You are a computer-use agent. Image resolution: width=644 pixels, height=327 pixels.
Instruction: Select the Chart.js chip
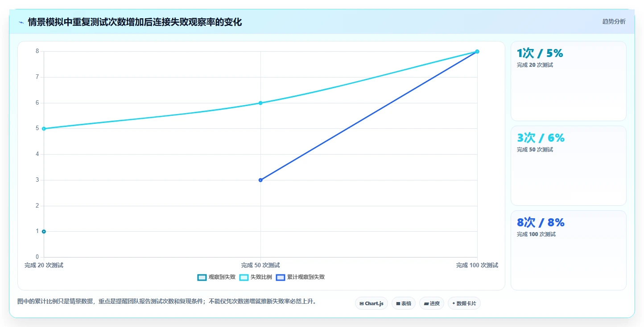coord(372,303)
